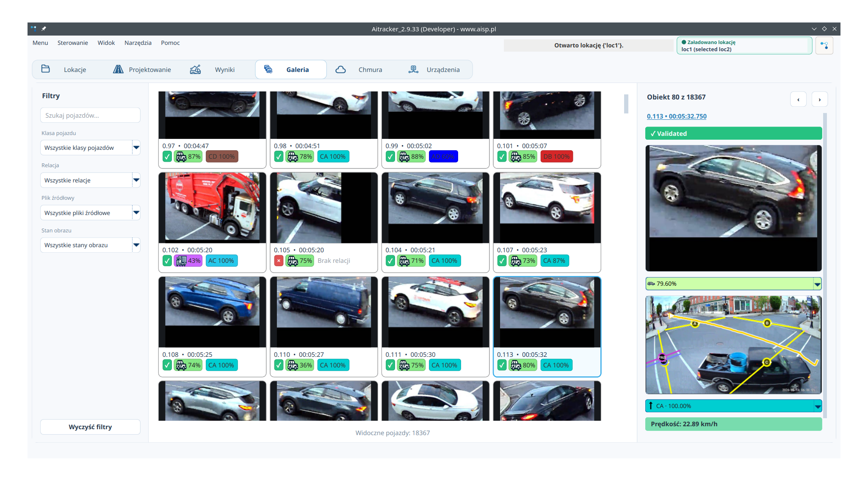Select the red garbage truck thumbnail 0.102
The height and width of the screenshot is (491, 868).
click(212, 208)
